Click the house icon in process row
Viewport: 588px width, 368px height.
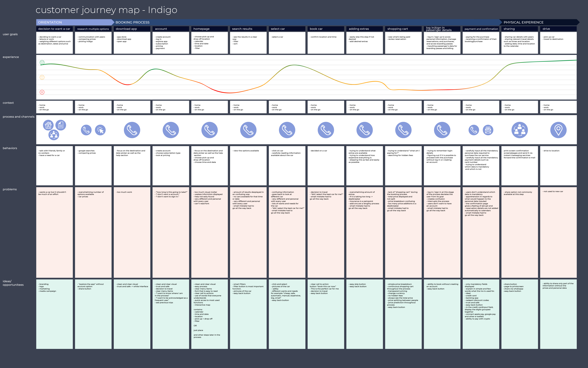48,125
